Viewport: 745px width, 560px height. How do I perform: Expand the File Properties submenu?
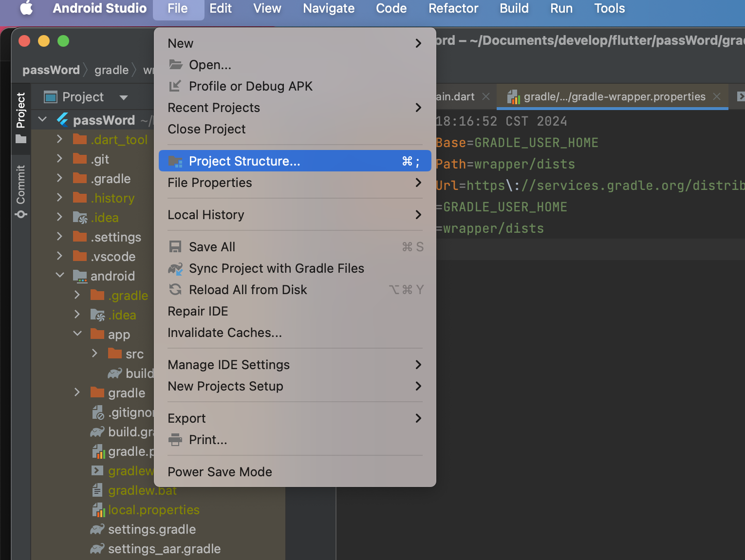tap(295, 183)
